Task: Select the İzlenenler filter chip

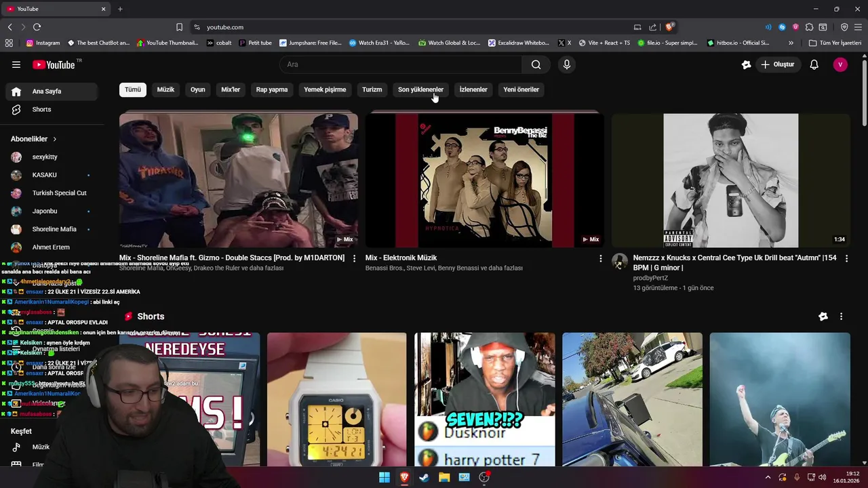Action: click(x=473, y=89)
